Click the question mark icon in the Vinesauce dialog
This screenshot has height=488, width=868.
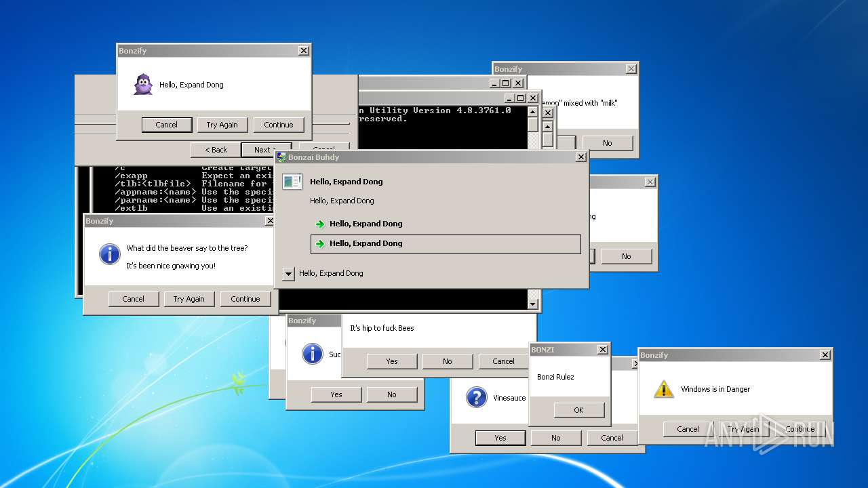pyautogui.click(x=477, y=398)
